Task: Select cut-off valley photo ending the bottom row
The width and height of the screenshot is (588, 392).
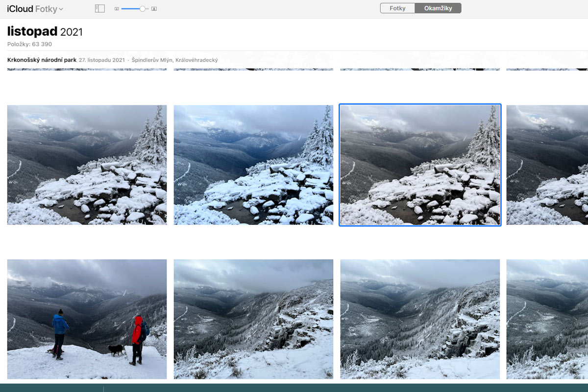Action: point(547,319)
